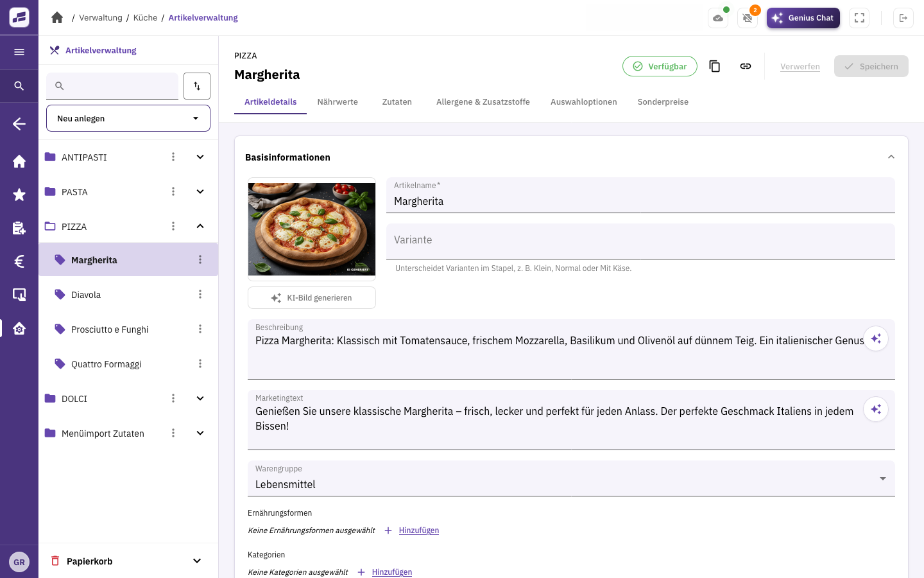Click the Margherita pizza thumbnail image

tap(312, 229)
